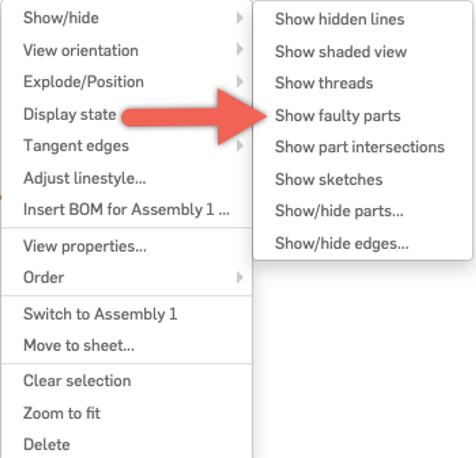Enable Show shaded view

(341, 52)
